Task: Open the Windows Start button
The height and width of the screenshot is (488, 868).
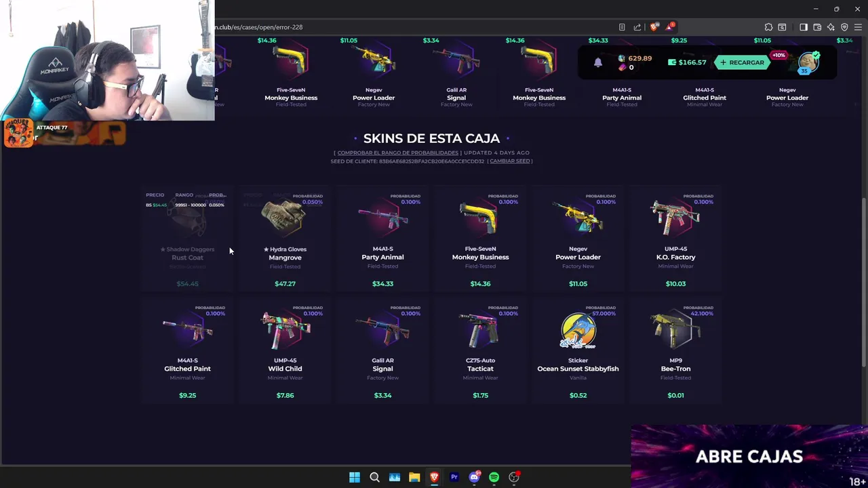Action: (355, 477)
